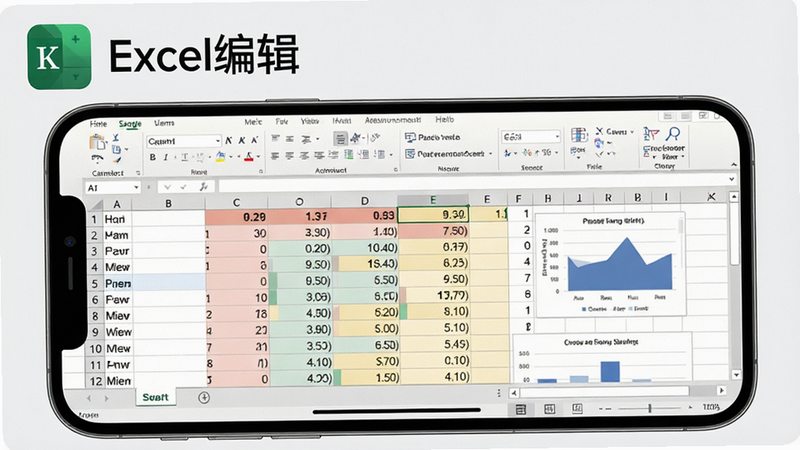Click the yellow fill color bucket
Image resolution: width=800 pixels, height=450 pixels.
point(220,157)
